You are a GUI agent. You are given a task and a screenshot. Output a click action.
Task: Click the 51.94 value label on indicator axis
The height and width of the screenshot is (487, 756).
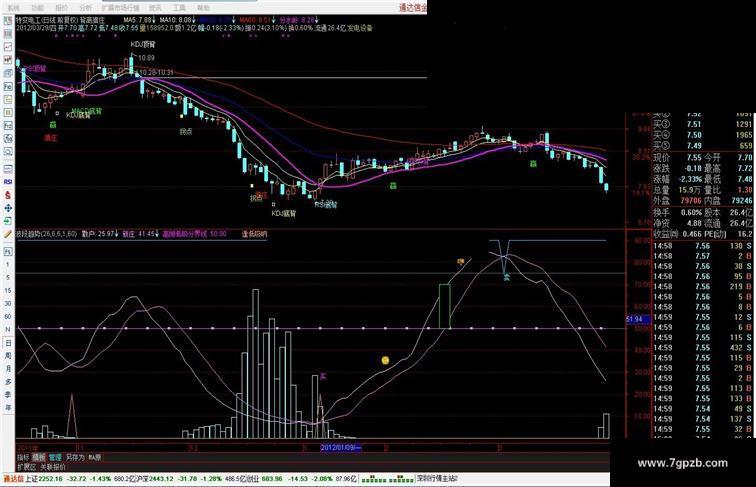[637, 319]
